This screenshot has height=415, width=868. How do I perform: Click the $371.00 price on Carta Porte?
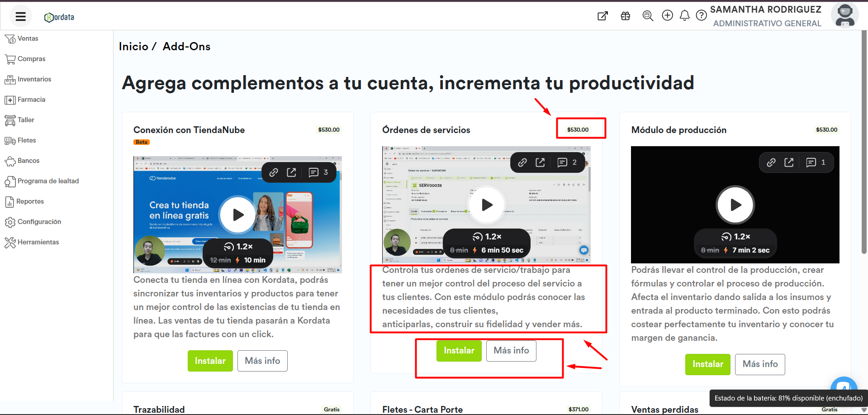click(579, 410)
